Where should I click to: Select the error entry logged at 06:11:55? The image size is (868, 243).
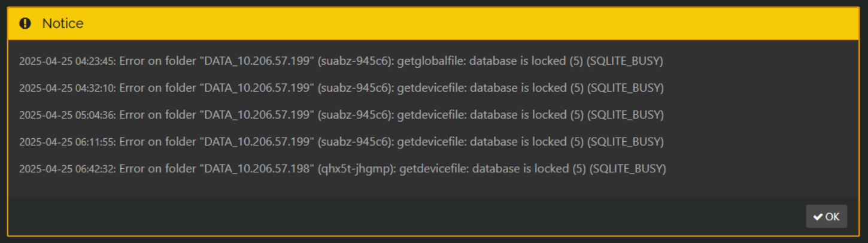point(341,142)
